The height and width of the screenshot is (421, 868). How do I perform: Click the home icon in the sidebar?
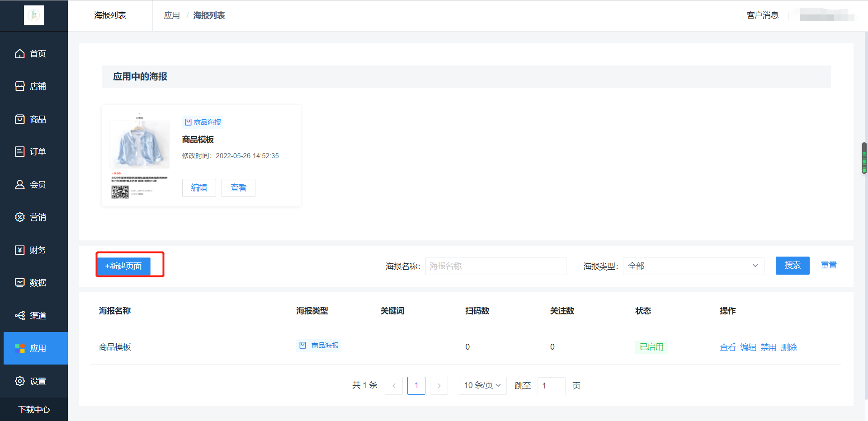pyautogui.click(x=20, y=54)
